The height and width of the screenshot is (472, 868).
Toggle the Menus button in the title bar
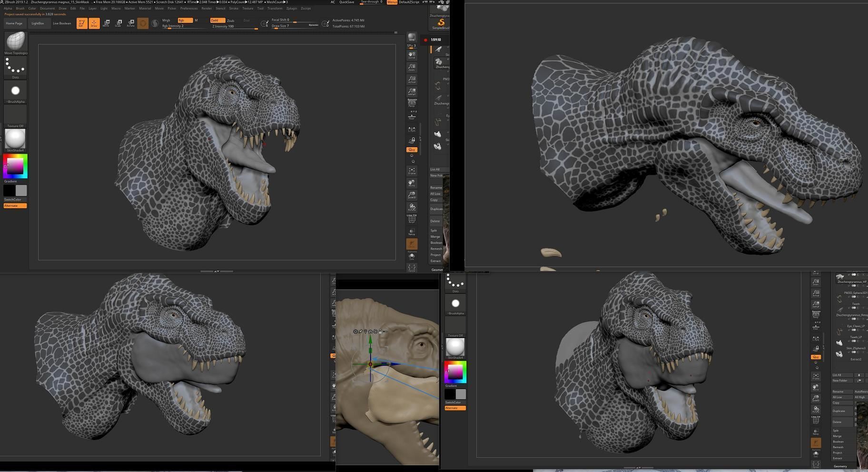pos(392,2)
